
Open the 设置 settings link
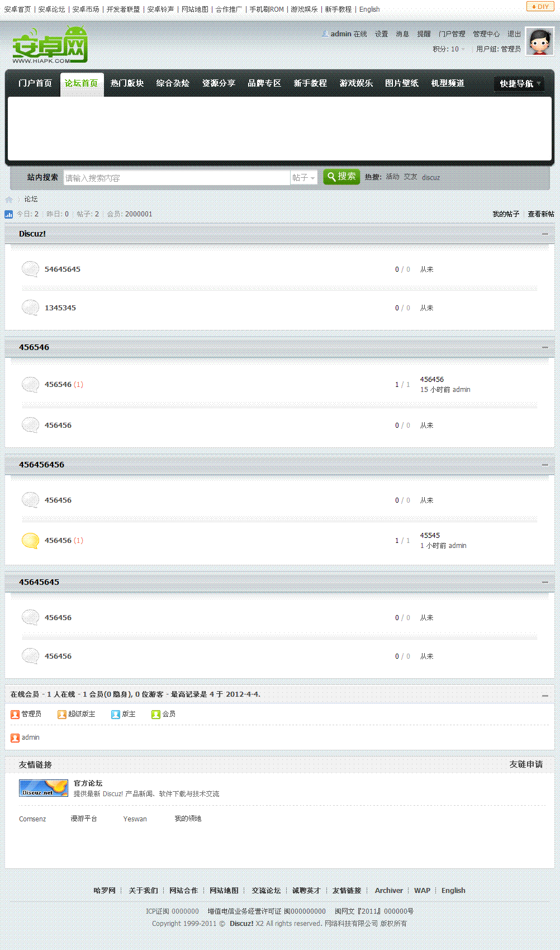[x=381, y=34]
